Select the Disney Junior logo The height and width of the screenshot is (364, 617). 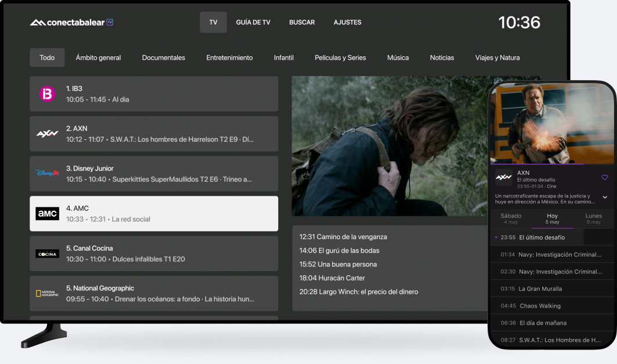click(47, 174)
